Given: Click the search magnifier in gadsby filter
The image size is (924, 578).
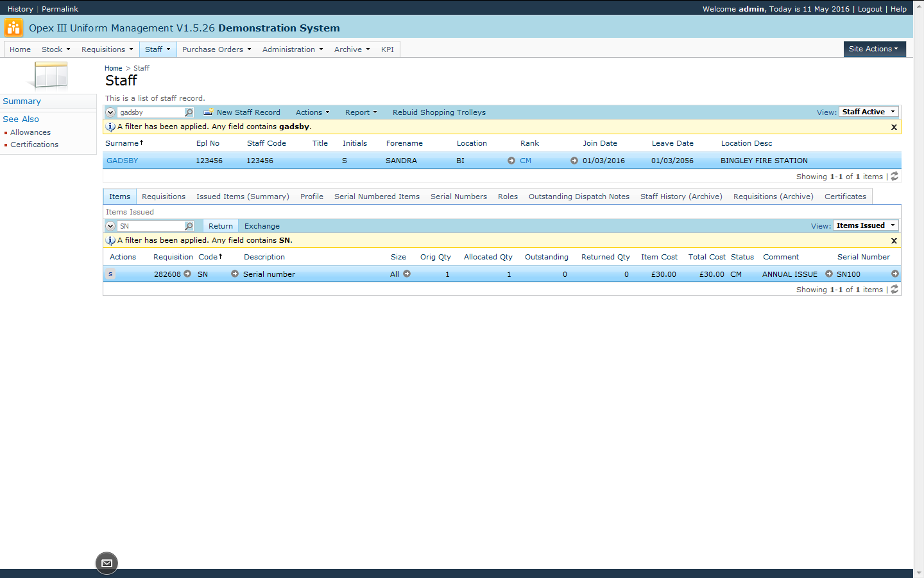Looking at the screenshot, I should (189, 112).
